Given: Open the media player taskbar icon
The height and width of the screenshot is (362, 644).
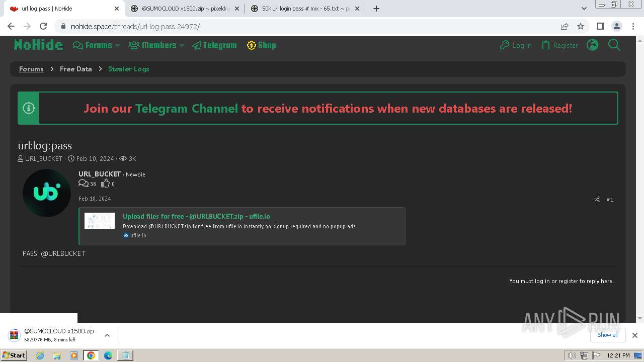Looking at the screenshot, I should click(74, 355).
